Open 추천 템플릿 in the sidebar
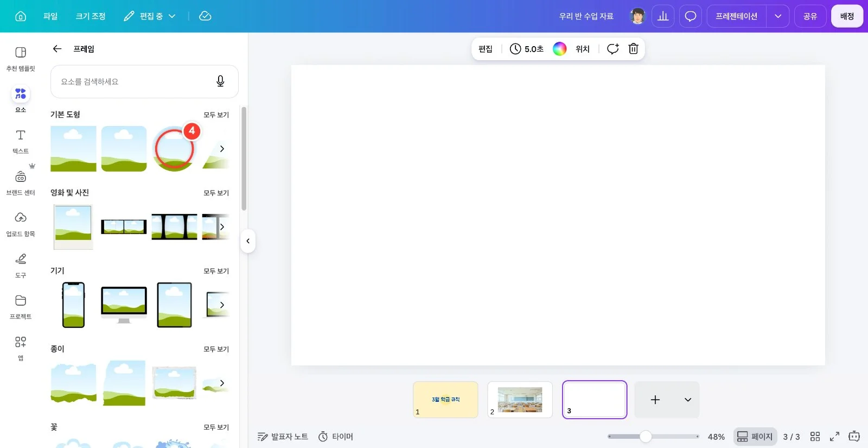868x448 pixels. [21, 59]
